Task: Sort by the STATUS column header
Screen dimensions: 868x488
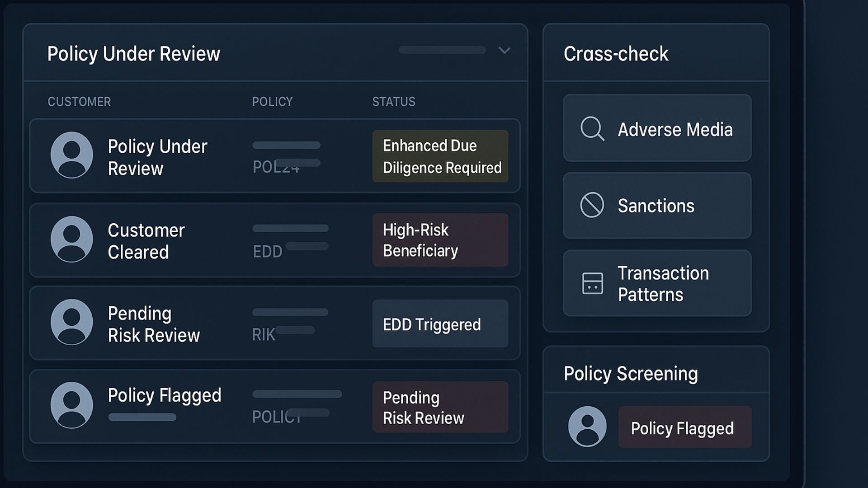Action: 393,102
